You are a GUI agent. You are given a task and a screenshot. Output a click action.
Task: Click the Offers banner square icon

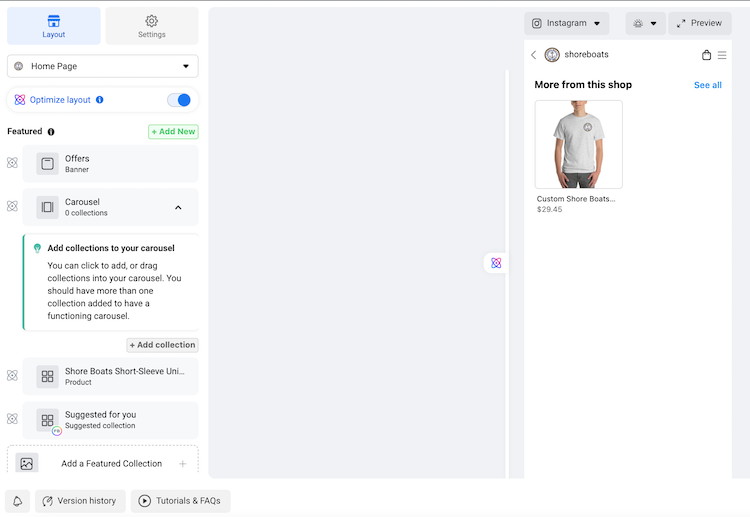tap(47, 164)
